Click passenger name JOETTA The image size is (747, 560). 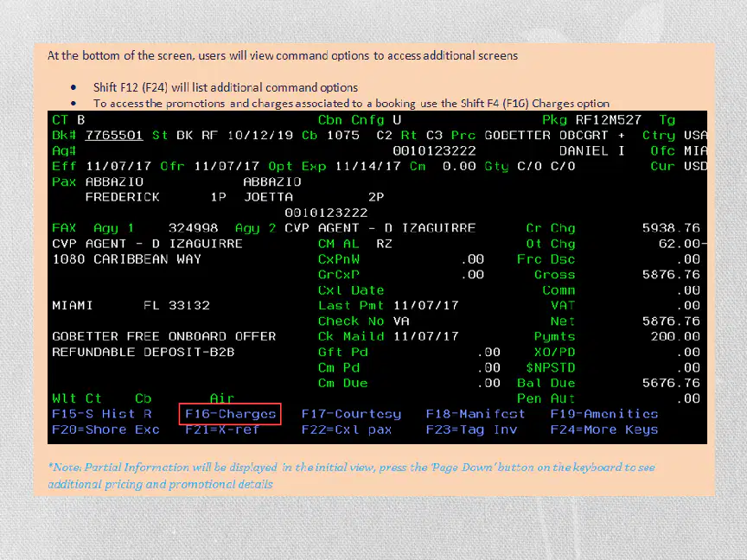[268, 197]
